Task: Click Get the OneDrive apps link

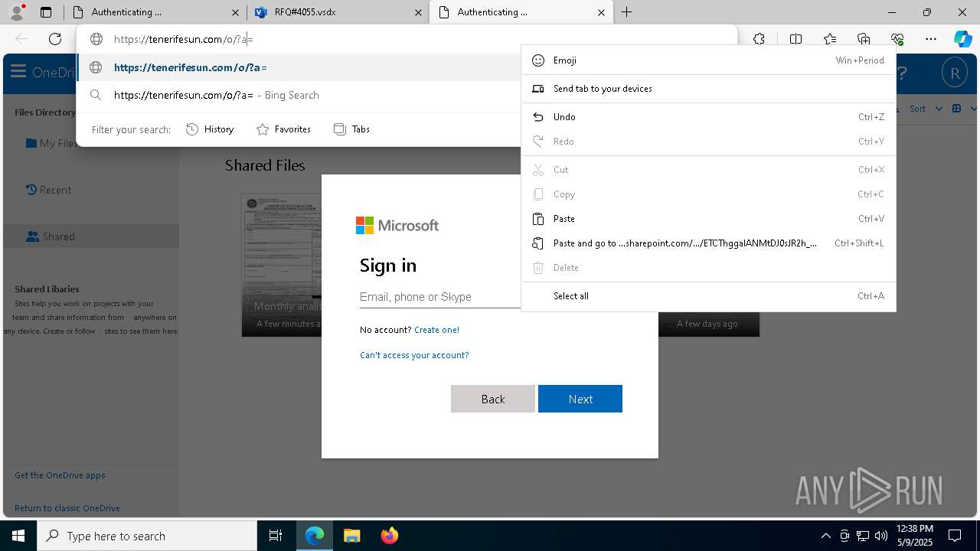Action: 60,475
